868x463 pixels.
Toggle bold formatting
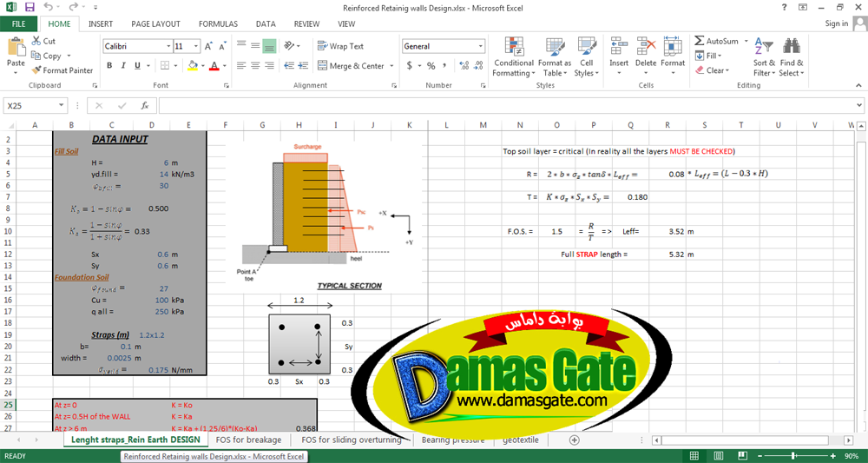click(109, 65)
